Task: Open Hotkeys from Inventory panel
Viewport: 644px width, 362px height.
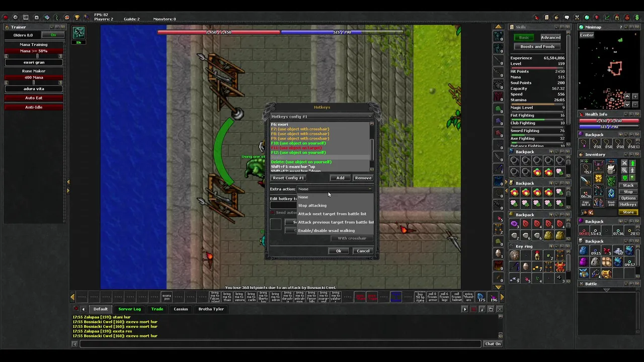Action: (x=628, y=205)
